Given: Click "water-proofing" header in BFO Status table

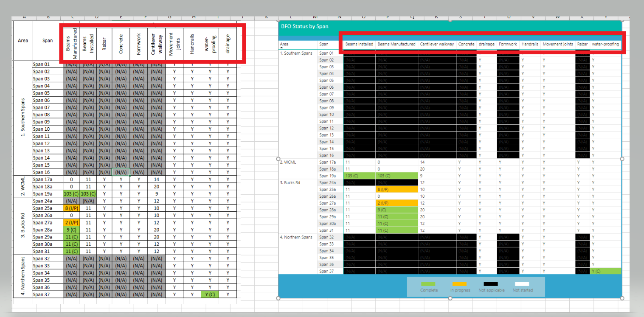Looking at the screenshot, I should point(605,44).
